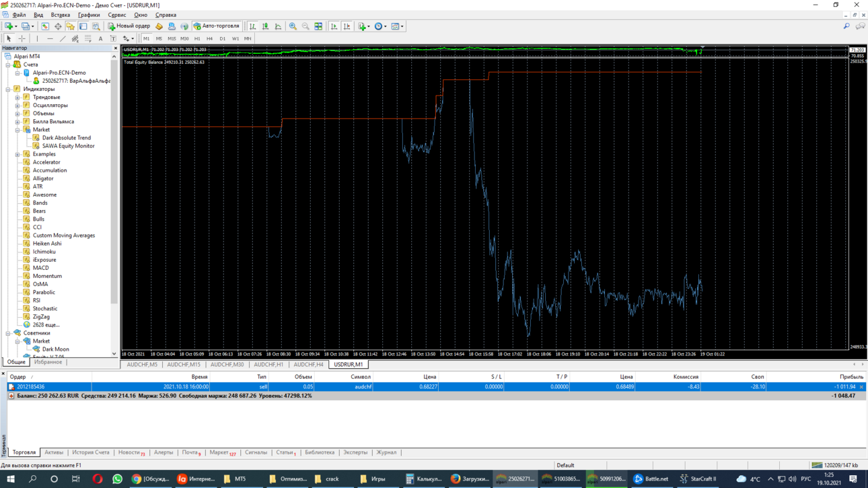Open the Profiles toolbar icon

point(25,26)
